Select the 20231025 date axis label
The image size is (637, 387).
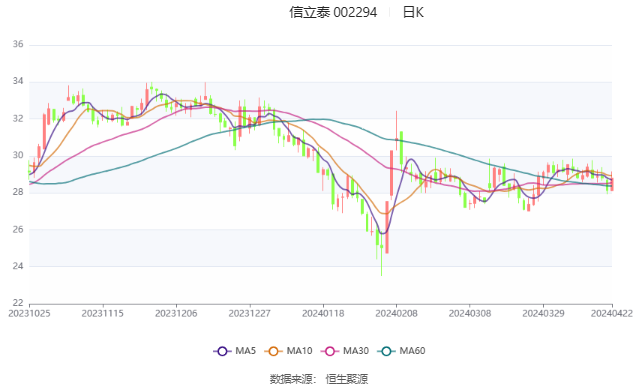(x=29, y=314)
